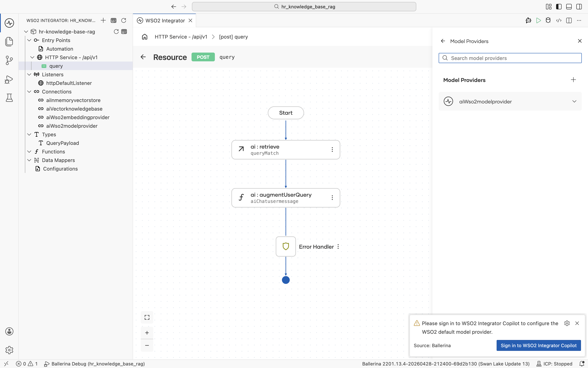
Task: Open more options for the ai : retrieve node
Action: [332, 150]
